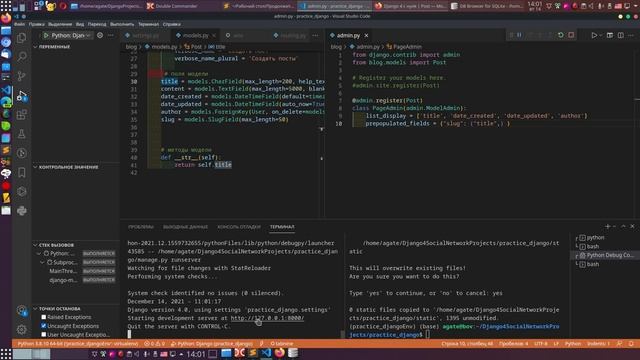Restart the debug session
This screenshot has width=640, height=360.
[x=561, y=35]
